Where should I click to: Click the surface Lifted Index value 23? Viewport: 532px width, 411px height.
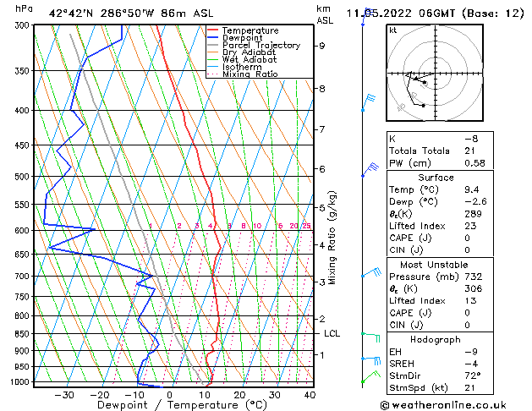pos(470,226)
